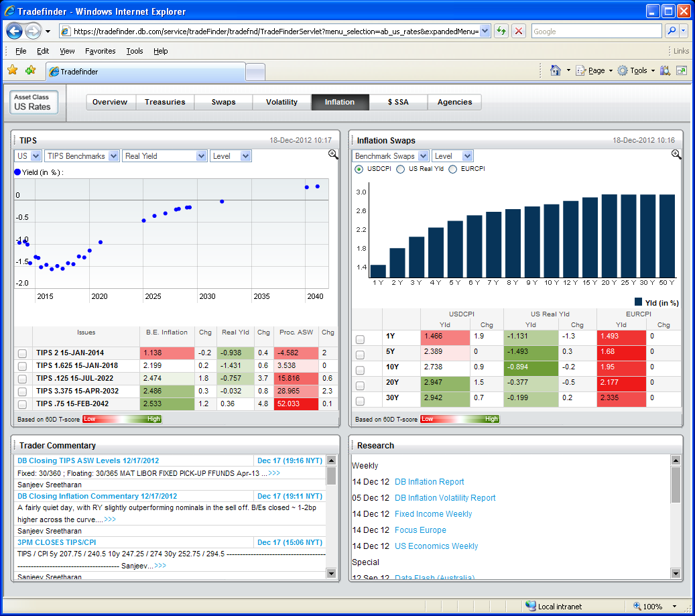The height and width of the screenshot is (616, 695).
Task: Open the Favorites star icon
Action: [x=12, y=70]
